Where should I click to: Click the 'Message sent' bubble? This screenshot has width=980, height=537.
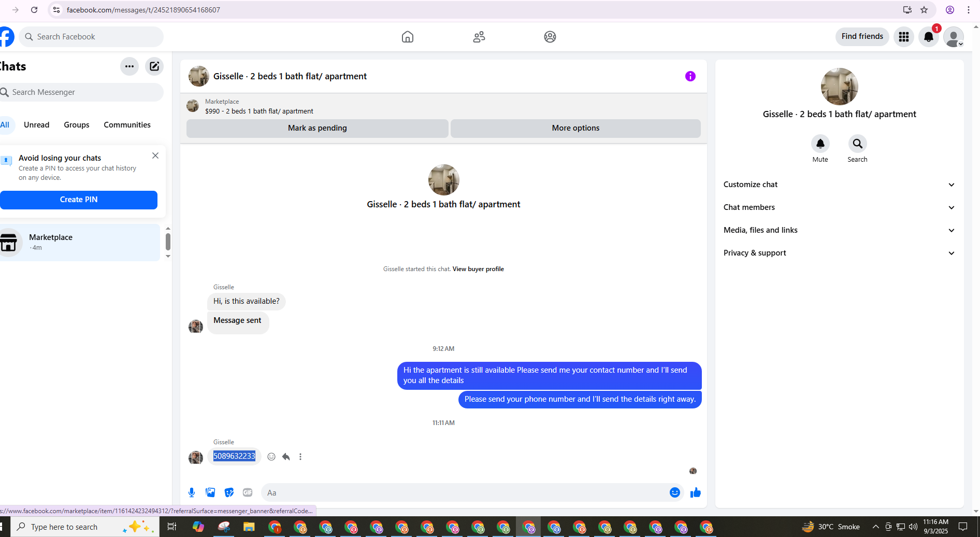238,321
